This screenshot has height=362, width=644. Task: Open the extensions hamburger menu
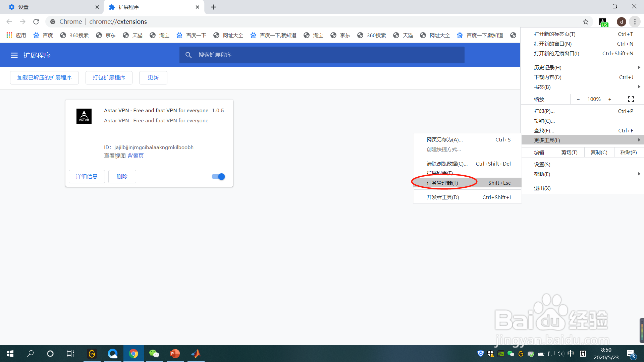(14, 55)
